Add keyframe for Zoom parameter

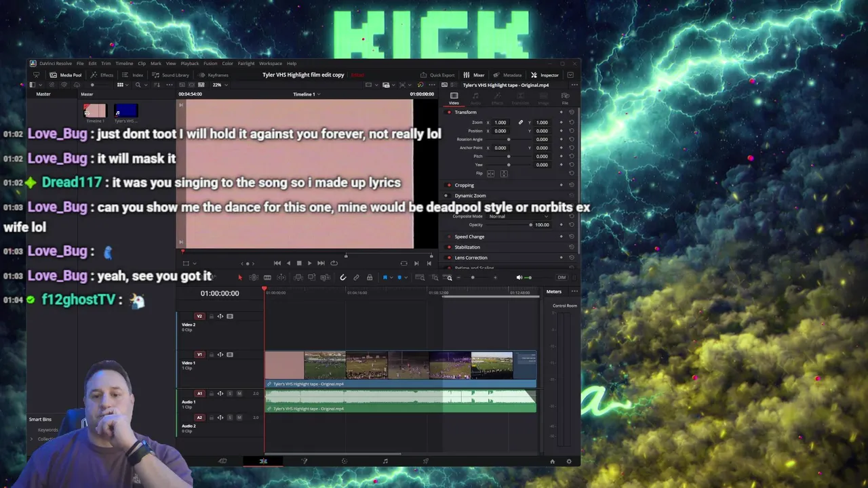[x=561, y=123]
